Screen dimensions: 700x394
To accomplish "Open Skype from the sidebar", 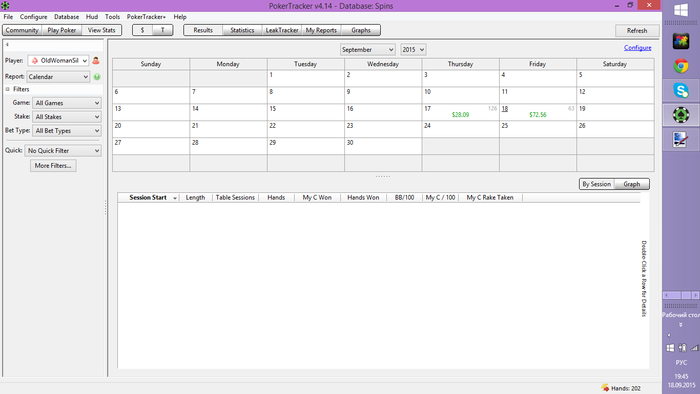I will [x=681, y=91].
